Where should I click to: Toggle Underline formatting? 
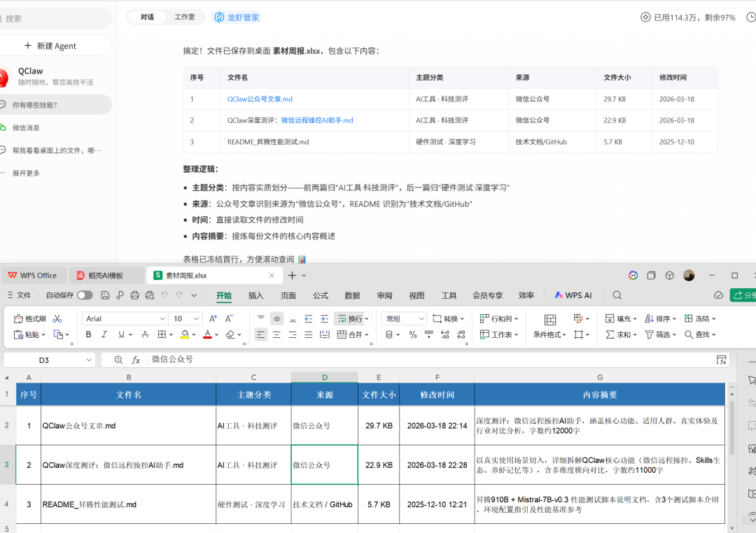point(121,334)
